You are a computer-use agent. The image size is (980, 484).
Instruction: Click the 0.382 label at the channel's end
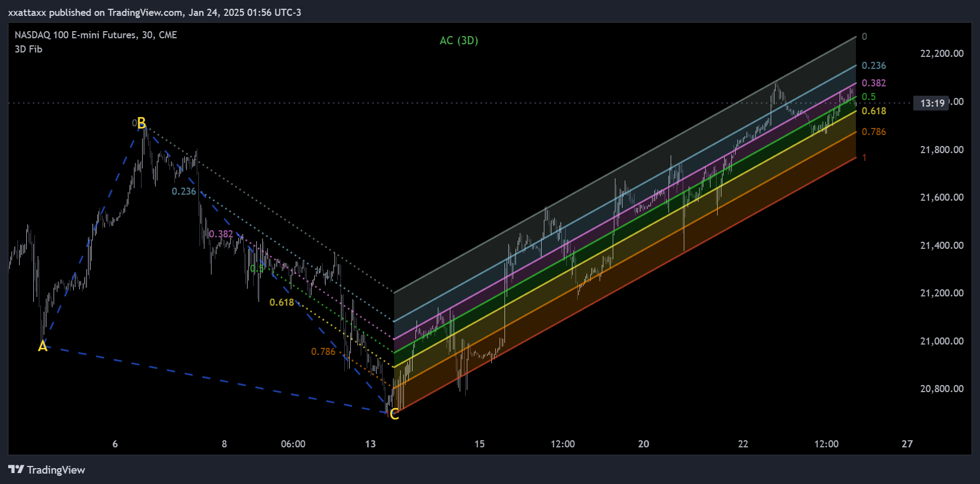coord(873,83)
